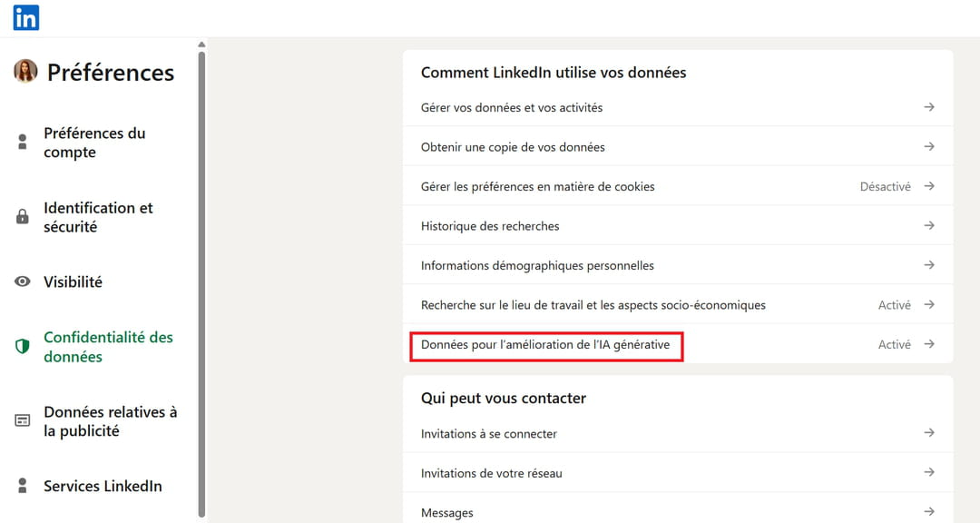Click the lock icon for Identification et sécurité
Viewport: 980px width, 523px height.
click(23, 217)
